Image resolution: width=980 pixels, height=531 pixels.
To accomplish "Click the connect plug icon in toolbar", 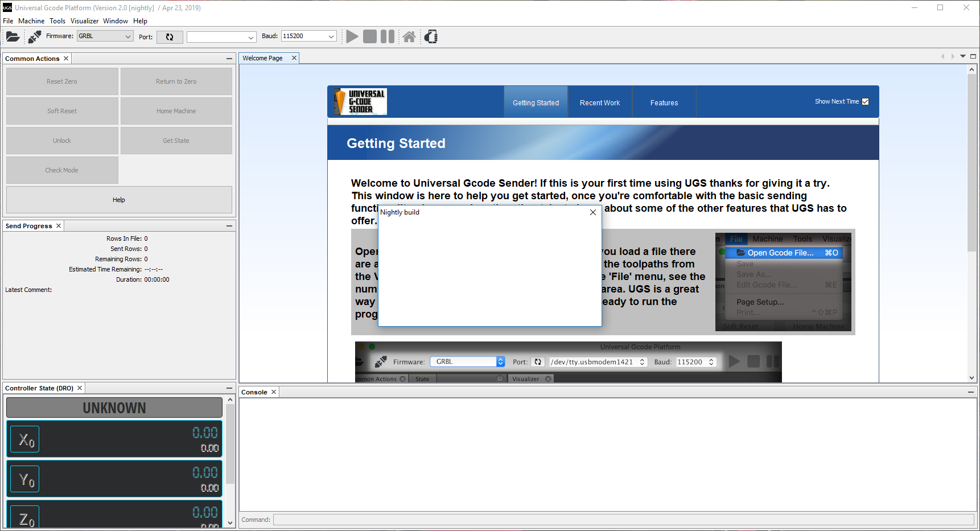I will (34, 37).
